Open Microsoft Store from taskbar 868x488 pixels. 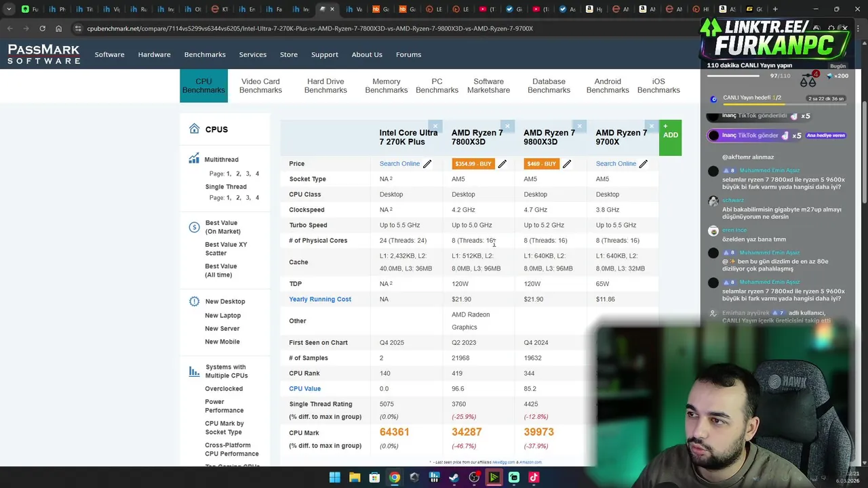[374, 477]
